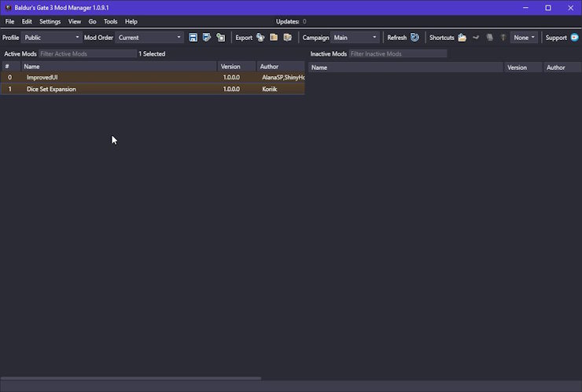This screenshot has width=582, height=392.
Task: Expand the Campaign dropdown showing Main
Action: pyautogui.click(x=355, y=38)
